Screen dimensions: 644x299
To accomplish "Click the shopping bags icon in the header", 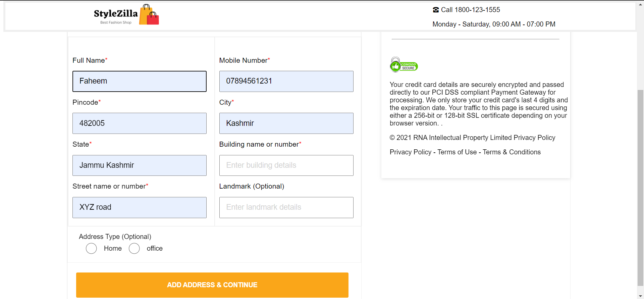I will tap(148, 14).
